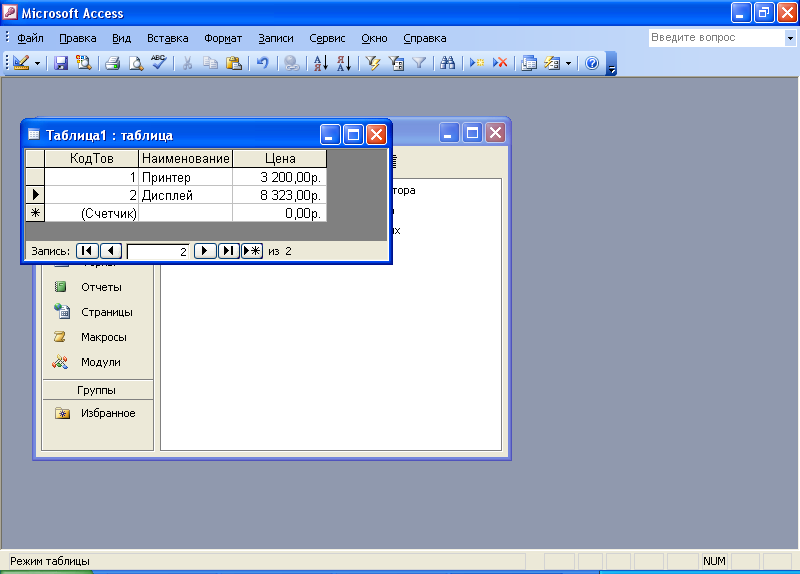Click the Delete Record toolbar icon

tap(500, 63)
